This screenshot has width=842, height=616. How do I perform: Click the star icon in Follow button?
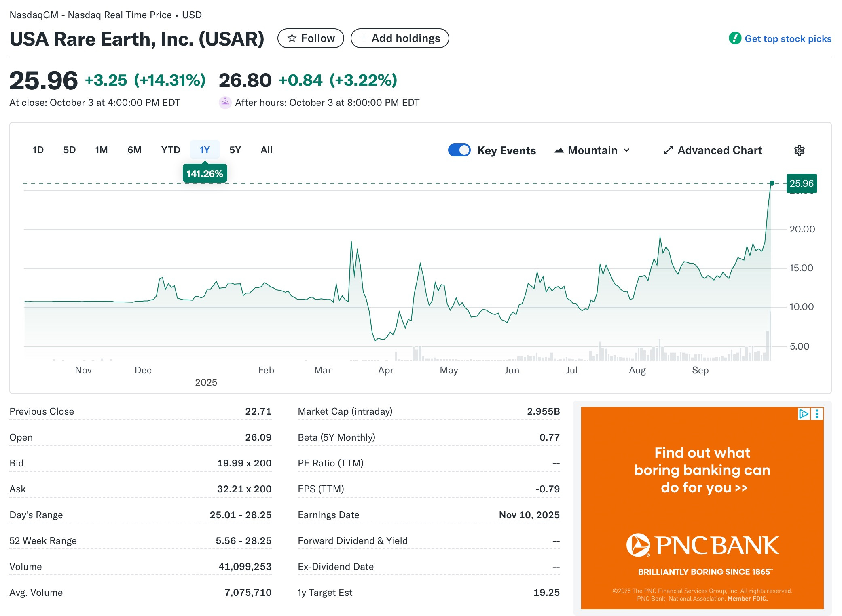292,38
